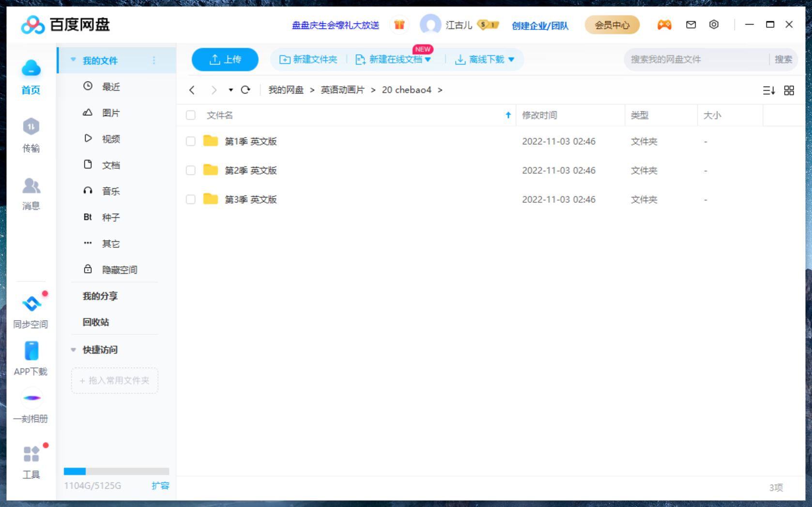The image size is (812, 507).
Task: Switch to 我的分享 section
Action: pyautogui.click(x=100, y=296)
